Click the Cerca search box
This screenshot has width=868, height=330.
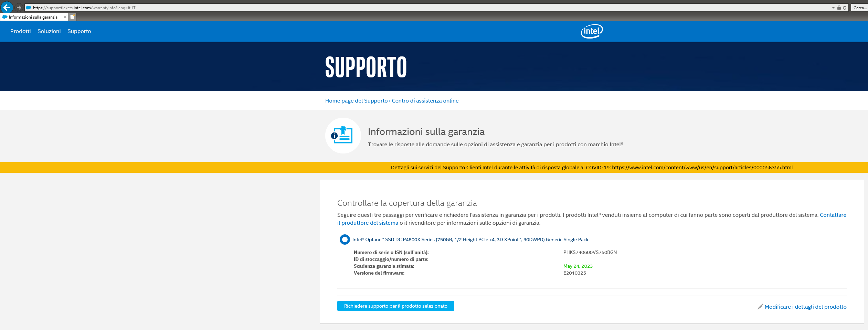(x=860, y=8)
